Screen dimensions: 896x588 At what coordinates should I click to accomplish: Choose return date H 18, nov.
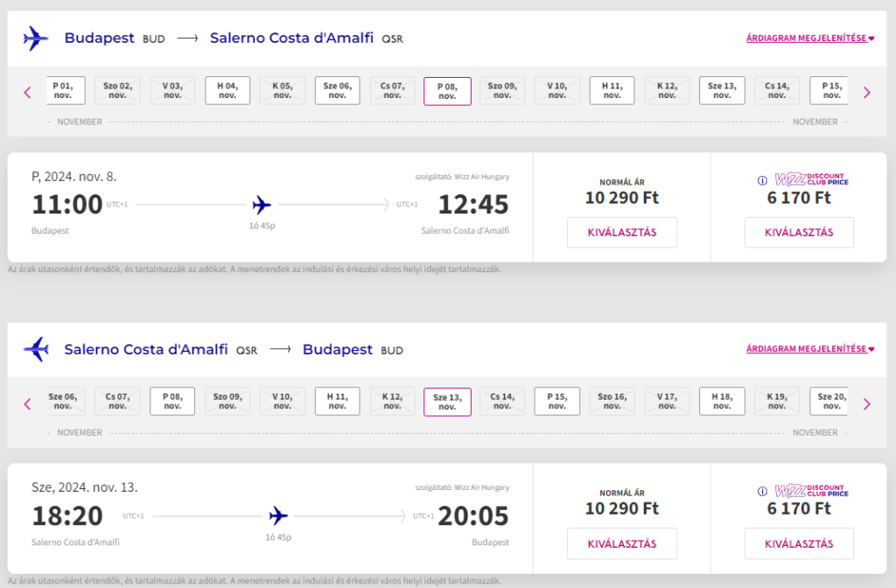point(722,402)
